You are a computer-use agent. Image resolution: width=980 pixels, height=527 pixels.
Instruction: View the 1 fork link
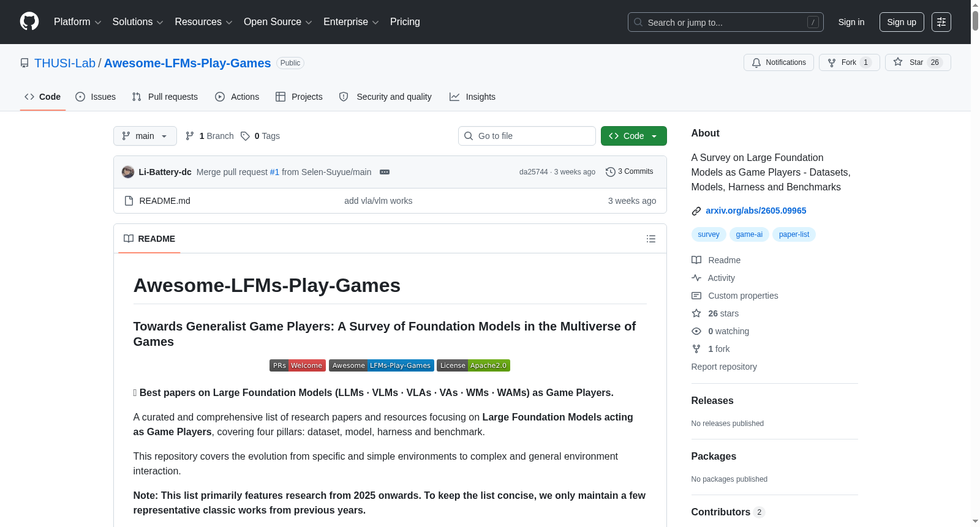[711, 349]
